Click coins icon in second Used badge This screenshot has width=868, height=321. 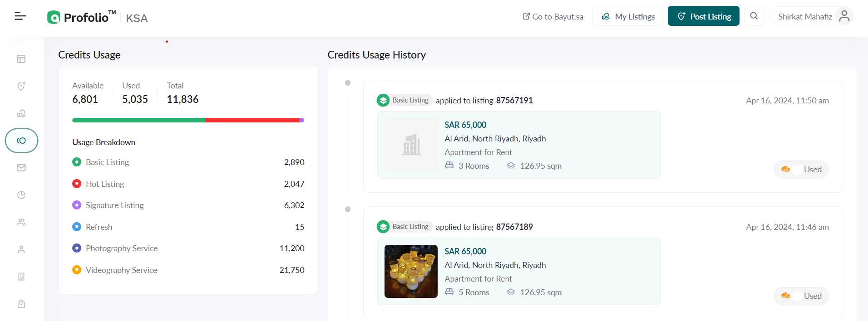click(x=786, y=296)
